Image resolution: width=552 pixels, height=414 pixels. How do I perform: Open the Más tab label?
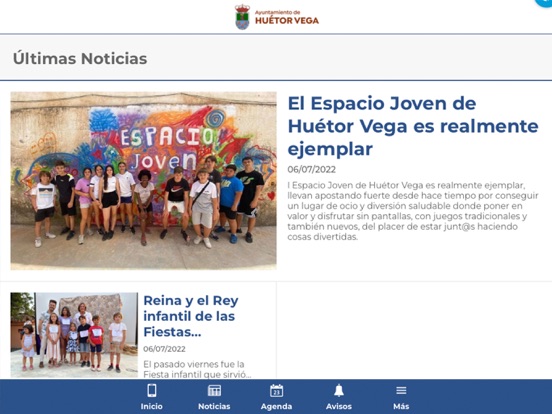click(x=401, y=406)
